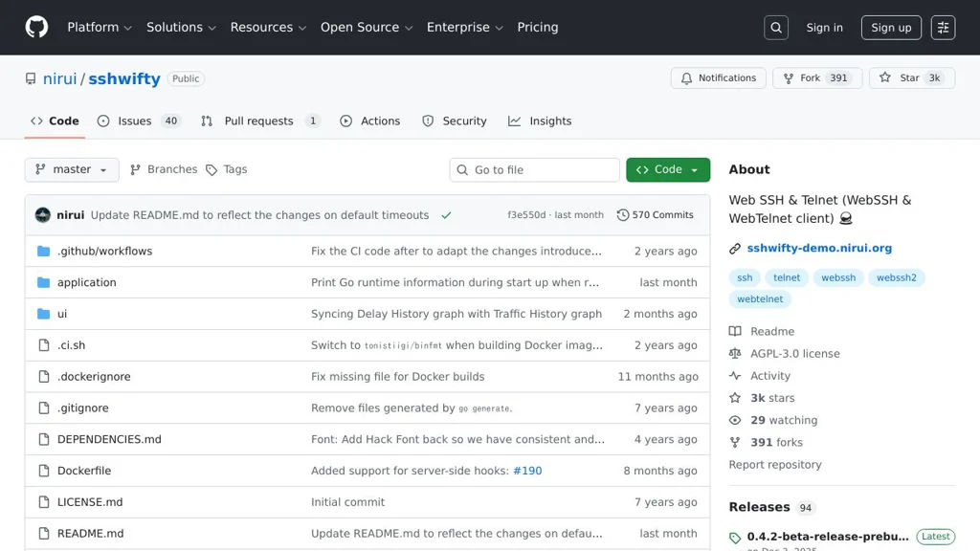
Task: Click the star icon in Star button
Action: [x=885, y=77]
